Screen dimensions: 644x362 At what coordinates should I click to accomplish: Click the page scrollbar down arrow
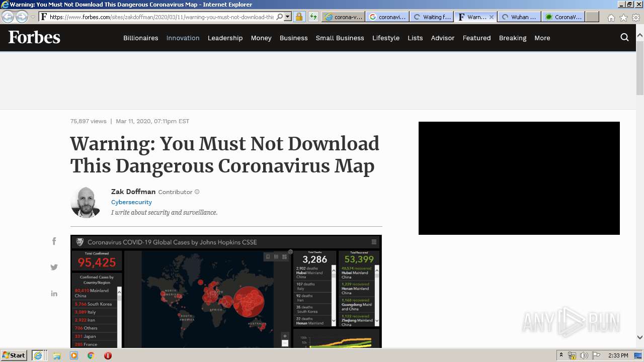point(640,337)
